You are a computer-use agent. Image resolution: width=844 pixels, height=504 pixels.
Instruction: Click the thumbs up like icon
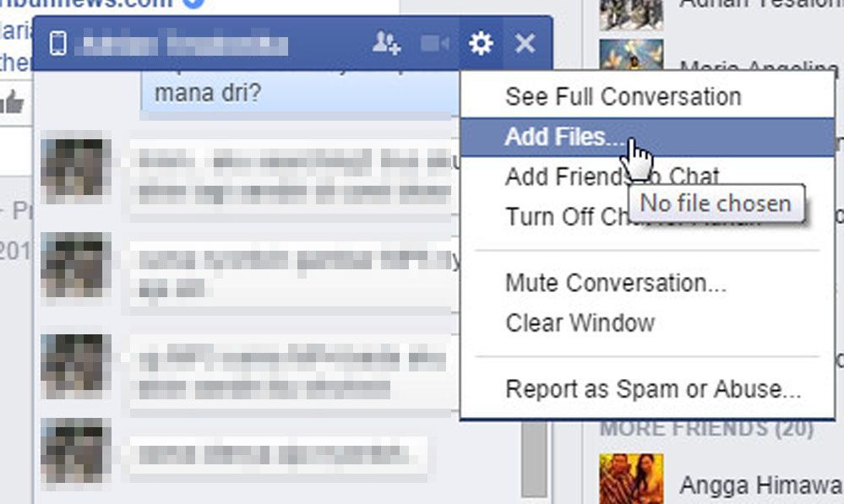[13, 101]
